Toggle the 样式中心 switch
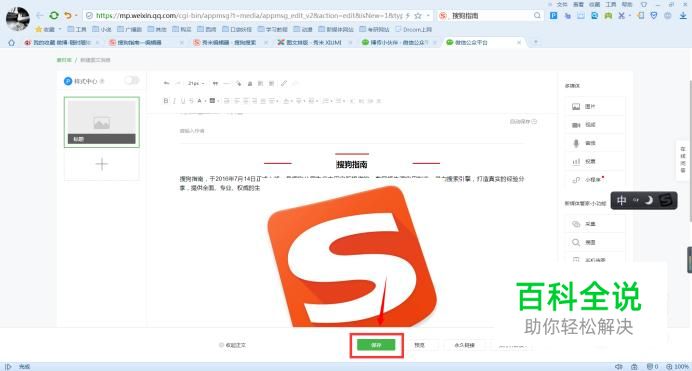 click(131, 80)
